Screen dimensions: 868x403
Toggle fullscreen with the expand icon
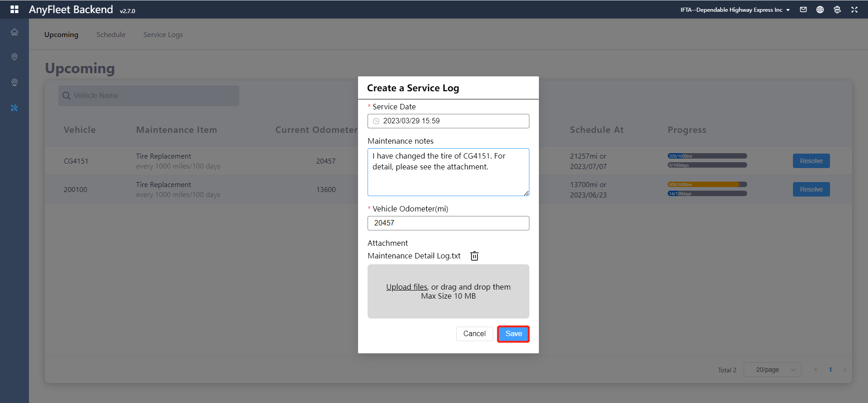(854, 9)
